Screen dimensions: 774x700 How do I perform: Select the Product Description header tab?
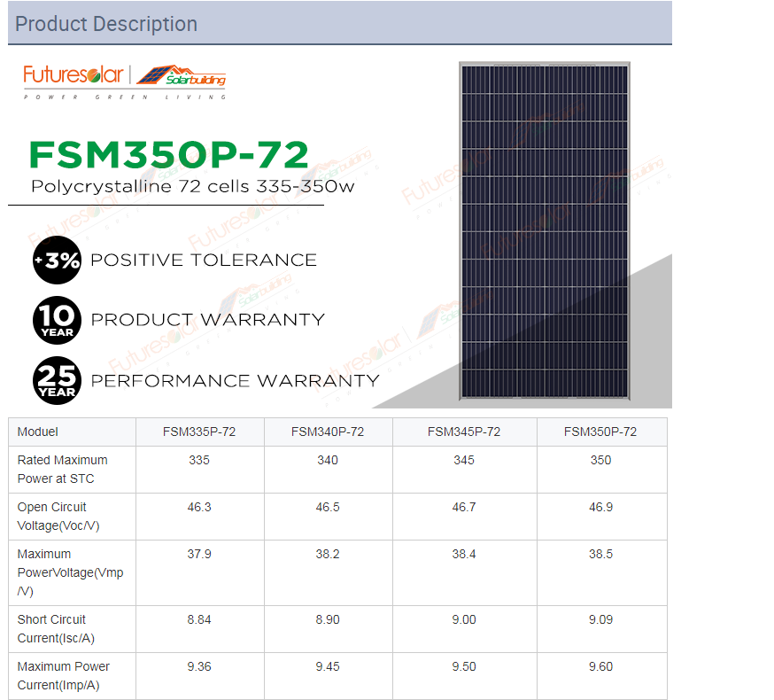coord(106,24)
